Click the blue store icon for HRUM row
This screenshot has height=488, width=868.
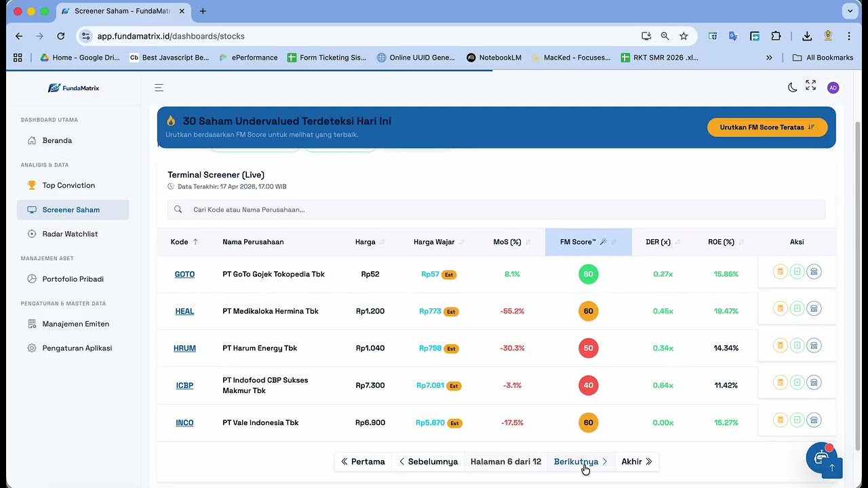[814, 346]
